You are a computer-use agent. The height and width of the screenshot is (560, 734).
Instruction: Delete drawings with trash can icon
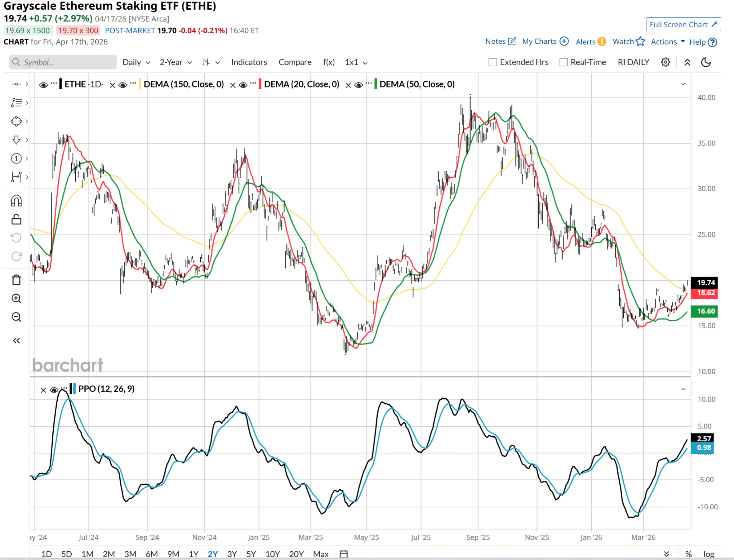16,280
